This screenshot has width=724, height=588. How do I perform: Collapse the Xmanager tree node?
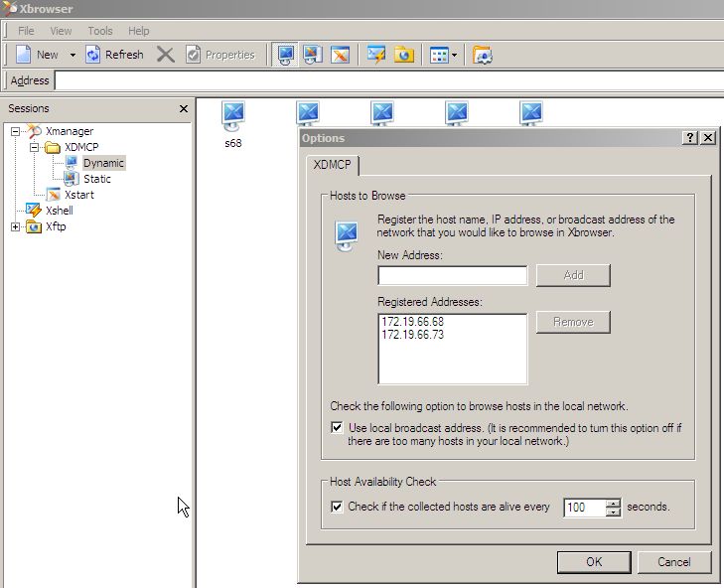point(15,132)
